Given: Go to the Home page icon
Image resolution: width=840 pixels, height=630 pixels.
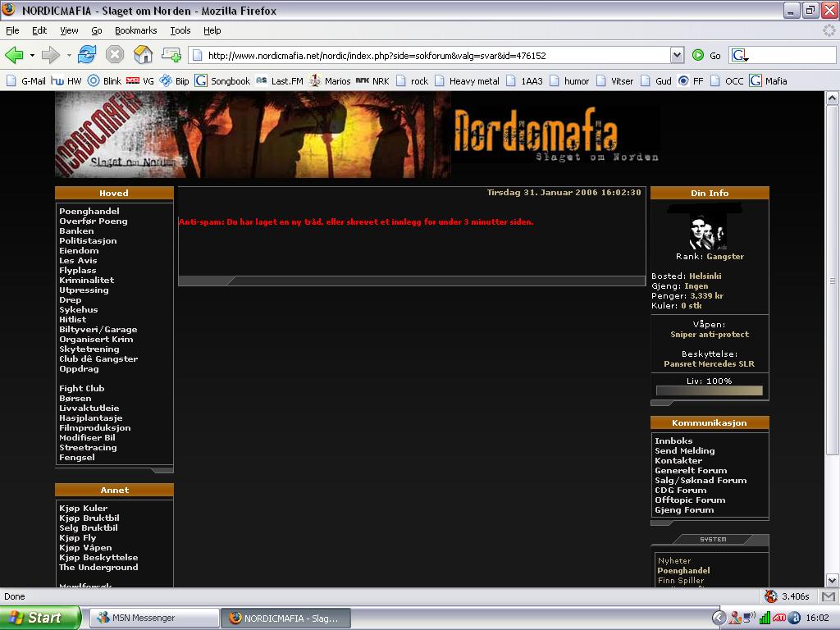Looking at the screenshot, I should pos(143,55).
